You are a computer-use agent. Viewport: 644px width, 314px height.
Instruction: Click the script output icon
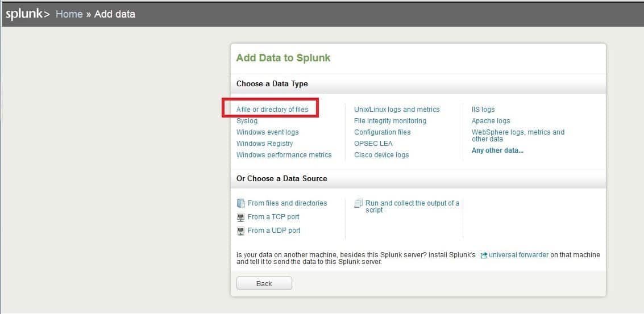[x=359, y=204]
